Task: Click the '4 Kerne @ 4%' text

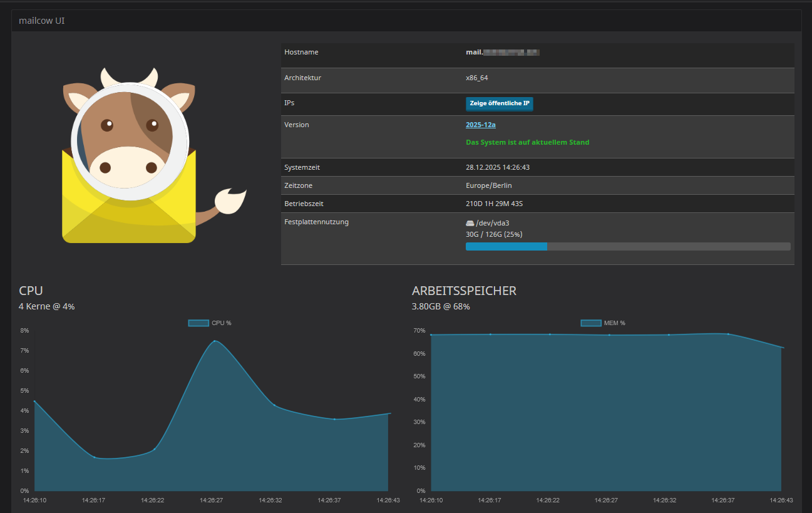Action: point(47,306)
